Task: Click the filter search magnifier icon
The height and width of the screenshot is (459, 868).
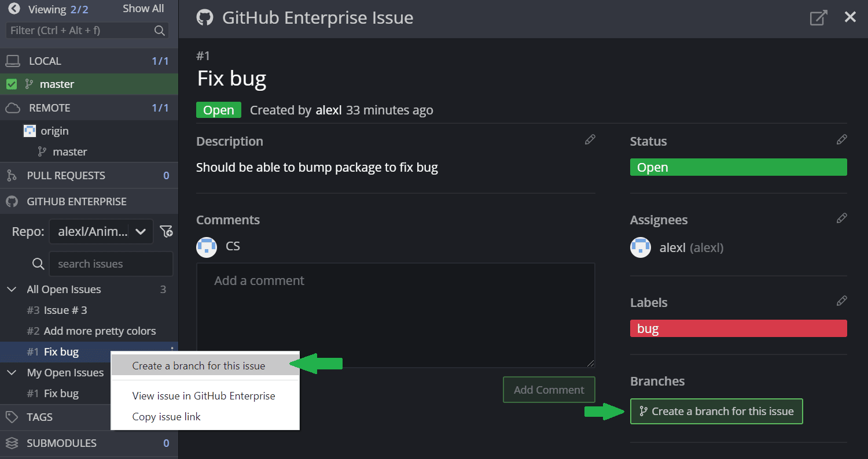Action: (160, 31)
